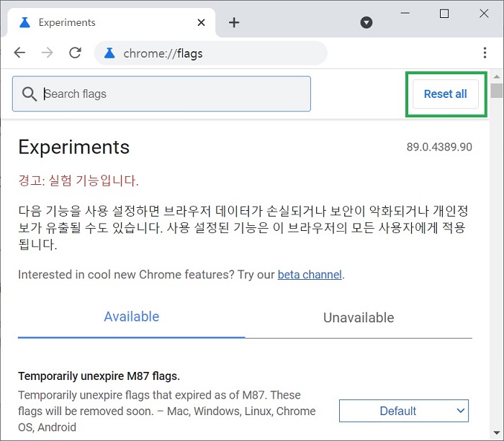Reload the chrome://flags page

coord(75,53)
